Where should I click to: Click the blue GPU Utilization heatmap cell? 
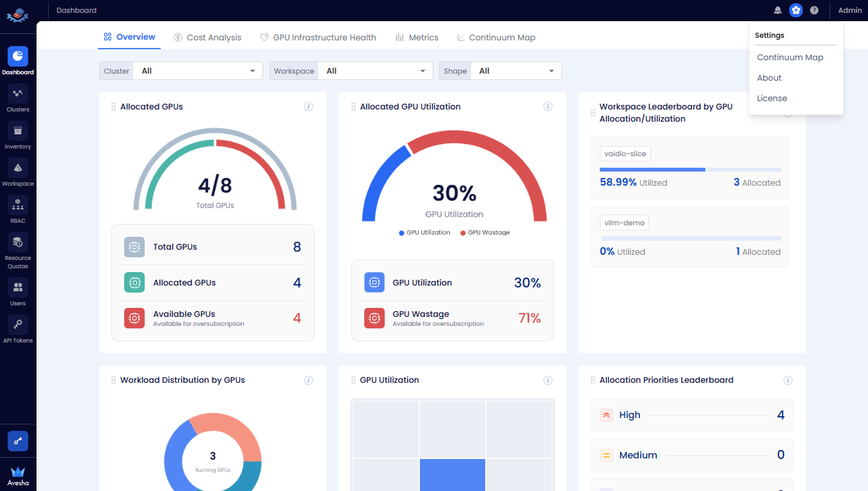pos(453,475)
